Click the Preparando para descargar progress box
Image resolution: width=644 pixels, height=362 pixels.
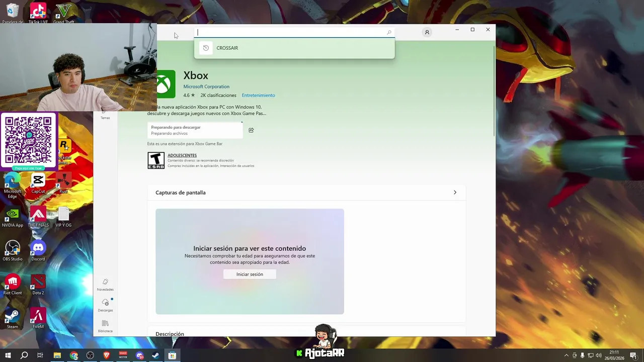195,130
